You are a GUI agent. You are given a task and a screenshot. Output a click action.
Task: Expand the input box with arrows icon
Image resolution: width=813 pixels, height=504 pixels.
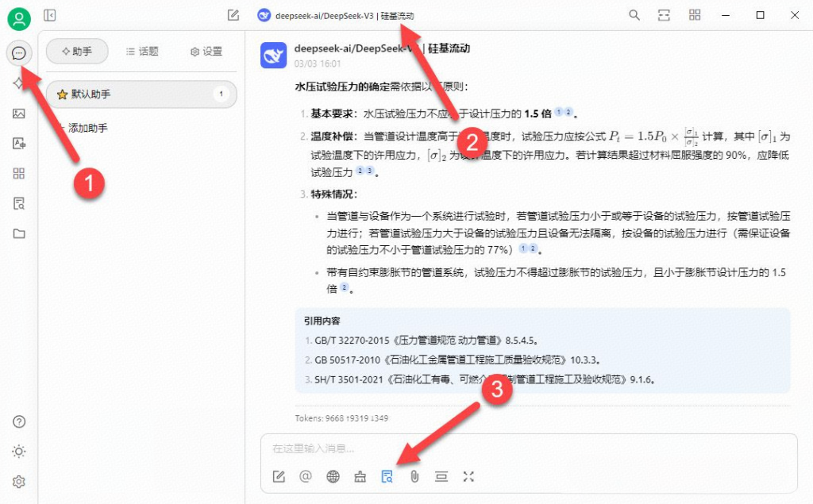468,476
